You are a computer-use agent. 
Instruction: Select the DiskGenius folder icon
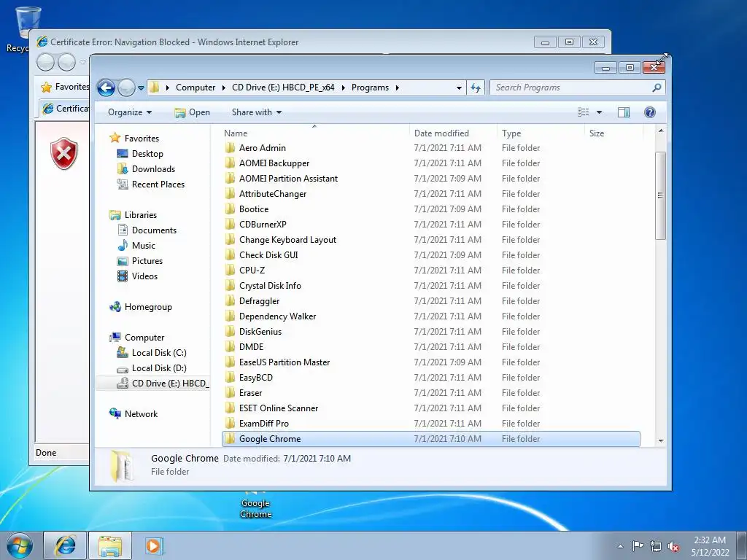(230, 331)
